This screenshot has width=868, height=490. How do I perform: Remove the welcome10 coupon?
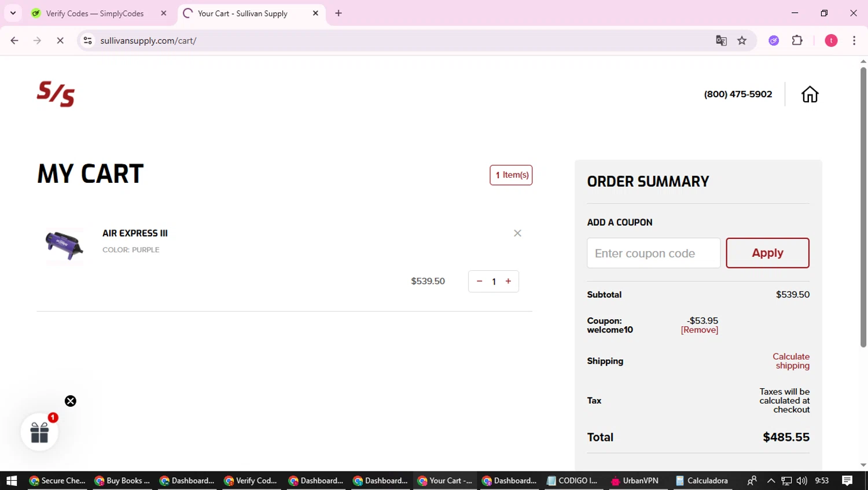pyautogui.click(x=699, y=330)
